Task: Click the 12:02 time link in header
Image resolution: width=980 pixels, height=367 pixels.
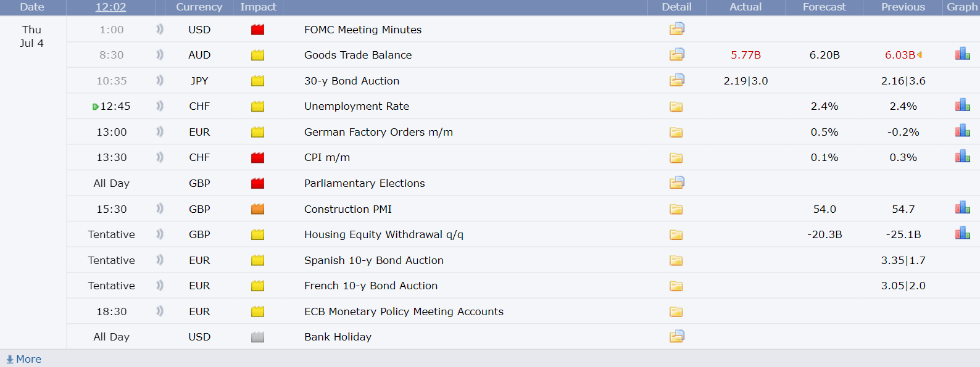Action: coord(110,7)
